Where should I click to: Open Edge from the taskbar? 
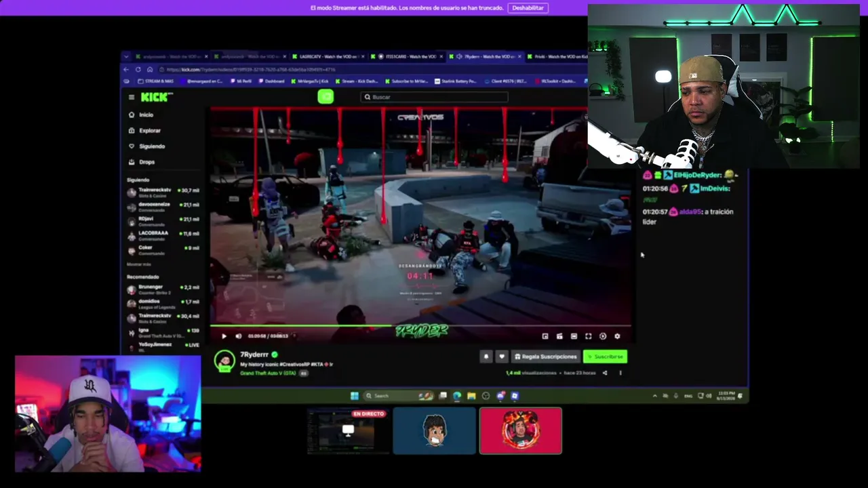(x=457, y=396)
